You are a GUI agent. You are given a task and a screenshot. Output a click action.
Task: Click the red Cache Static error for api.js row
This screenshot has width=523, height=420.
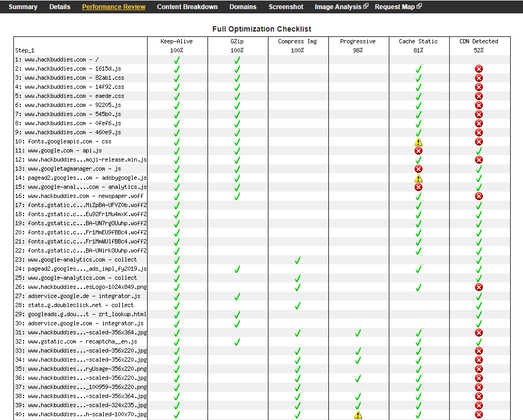point(418,151)
